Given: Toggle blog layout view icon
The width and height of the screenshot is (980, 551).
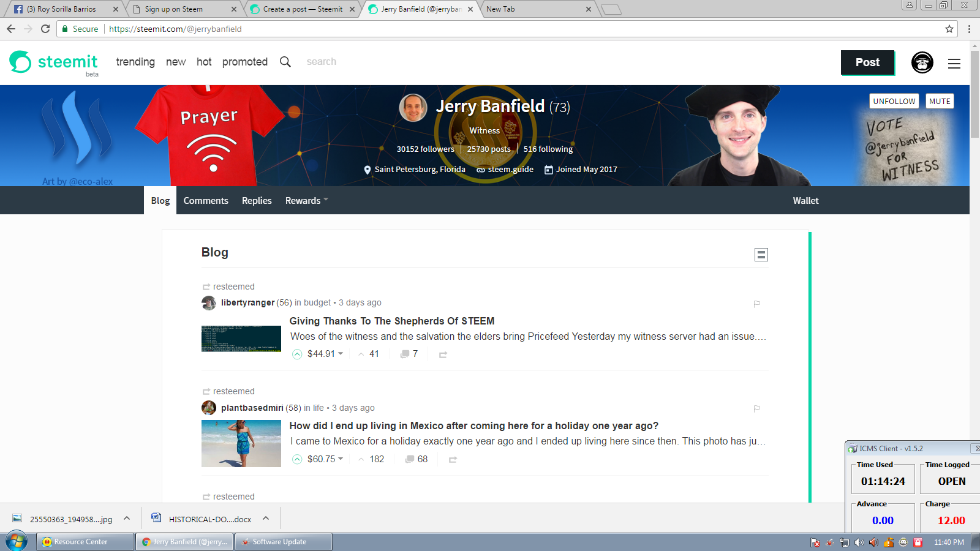Looking at the screenshot, I should click(761, 255).
